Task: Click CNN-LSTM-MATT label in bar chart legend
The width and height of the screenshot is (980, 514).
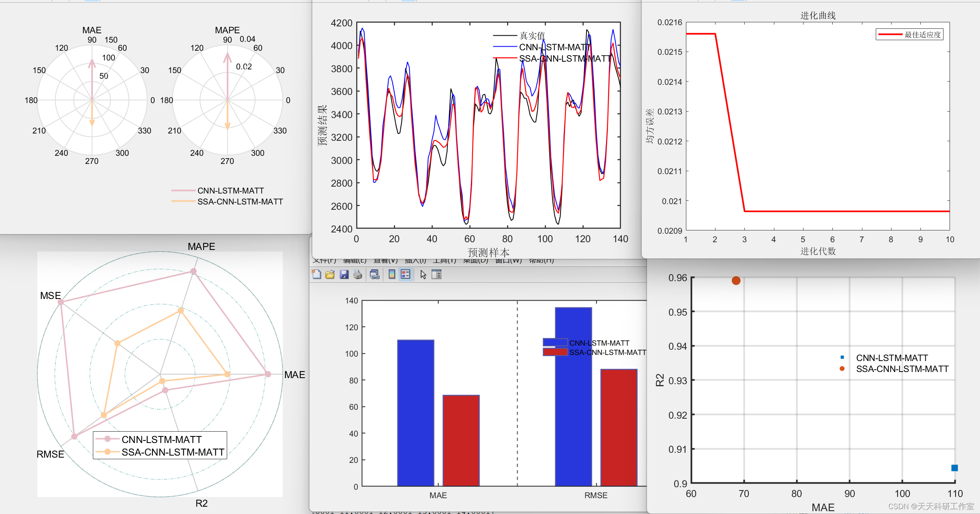Action: [599, 343]
